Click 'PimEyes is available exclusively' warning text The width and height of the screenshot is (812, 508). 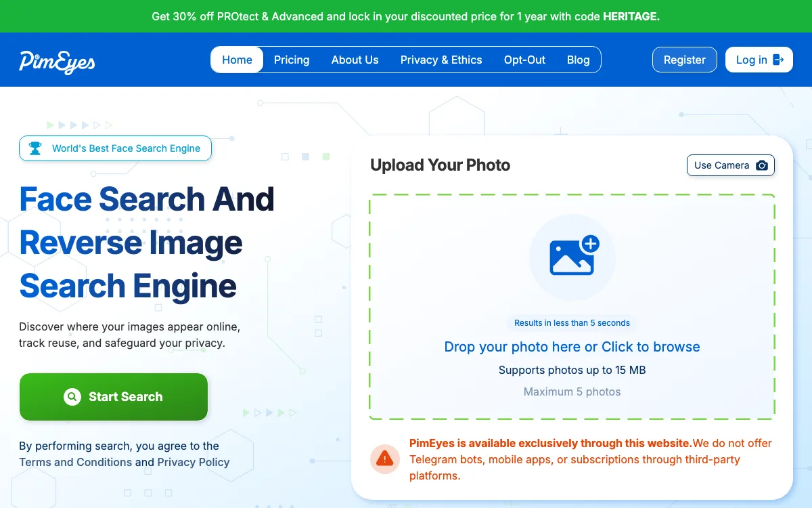pos(551,444)
